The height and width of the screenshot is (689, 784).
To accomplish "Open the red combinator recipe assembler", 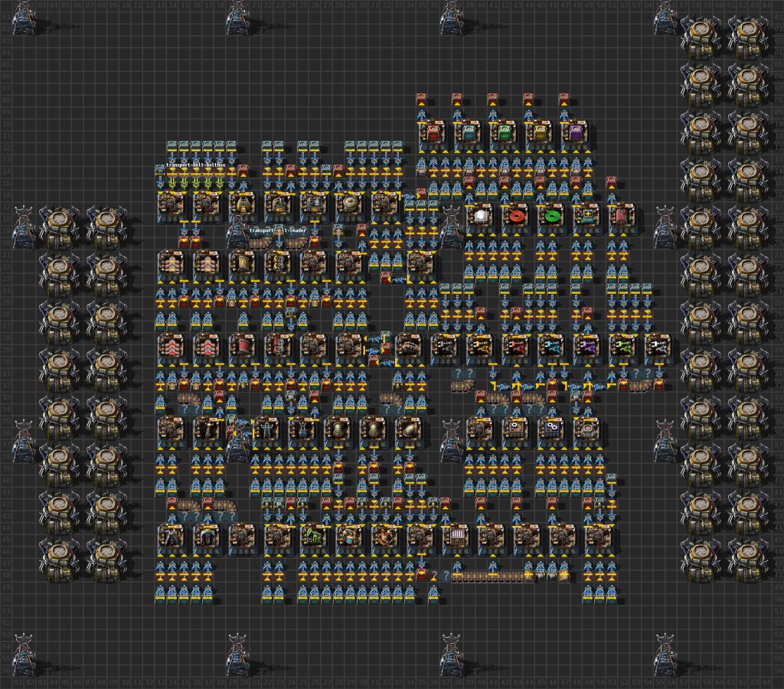I will click(622, 217).
